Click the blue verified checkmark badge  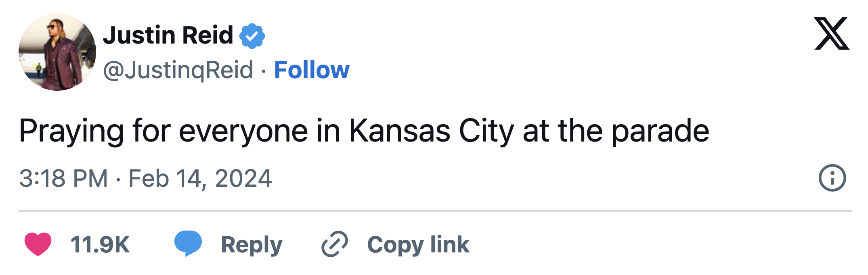(x=252, y=36)
